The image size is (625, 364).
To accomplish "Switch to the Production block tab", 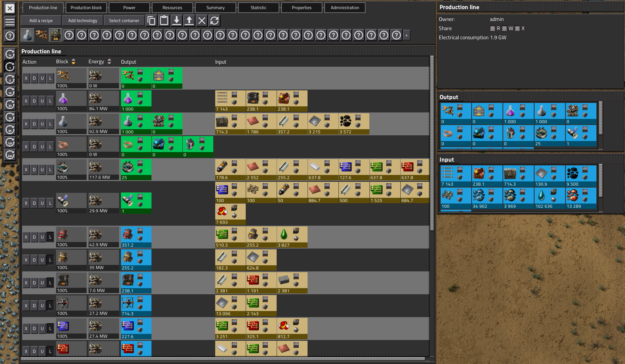I will (86, 8).
